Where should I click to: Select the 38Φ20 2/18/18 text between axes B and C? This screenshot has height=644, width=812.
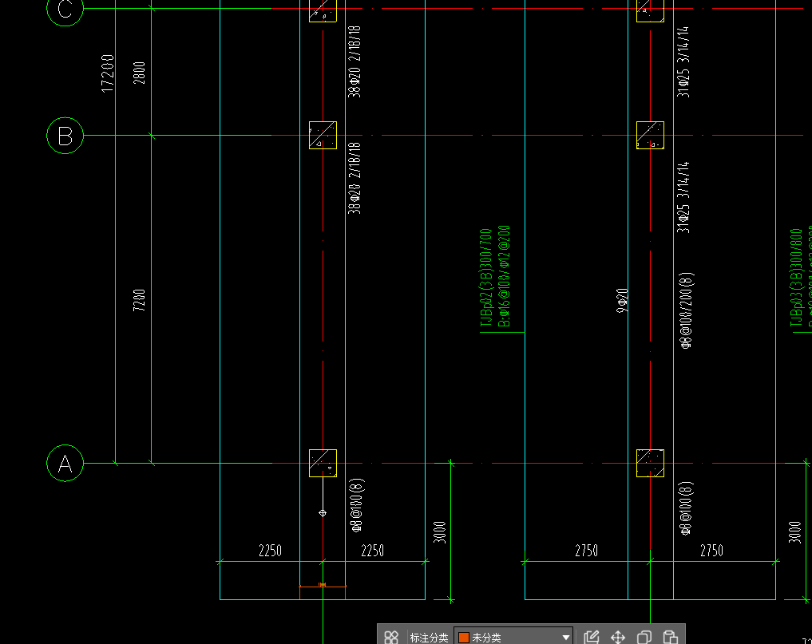355,62
